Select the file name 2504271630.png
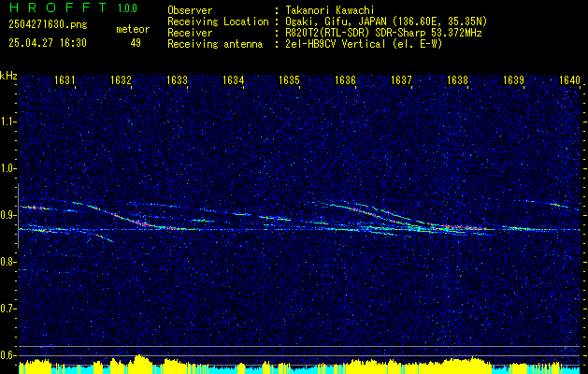The width and height of the screenshot is (588, 374). (48, 25)
